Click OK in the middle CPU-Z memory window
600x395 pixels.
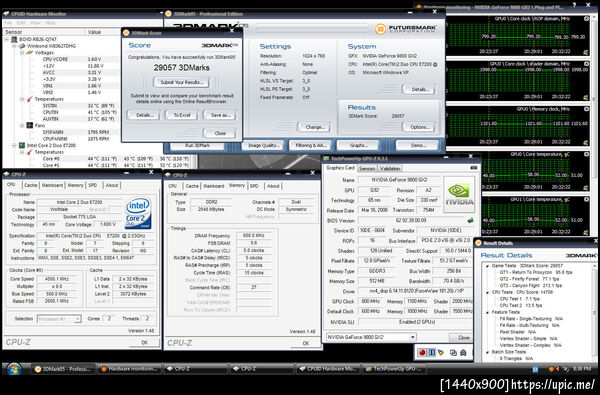(305, 343)
